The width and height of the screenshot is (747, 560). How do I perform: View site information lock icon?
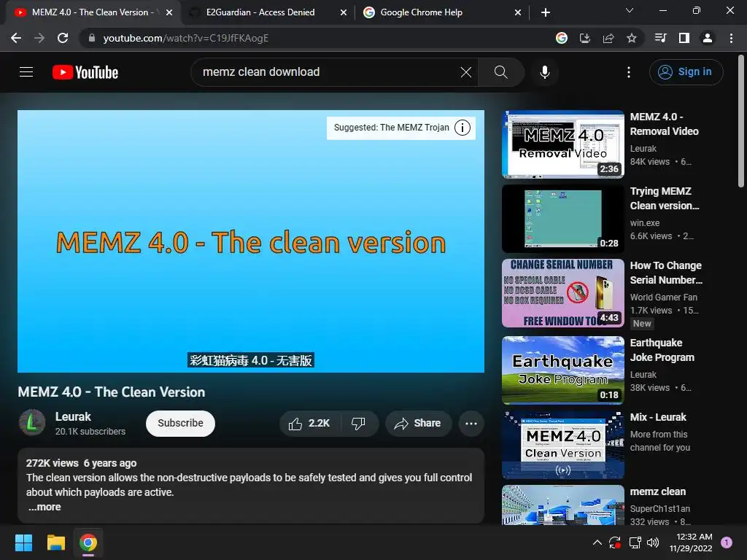pyautogui.click(x=92, y=38)
